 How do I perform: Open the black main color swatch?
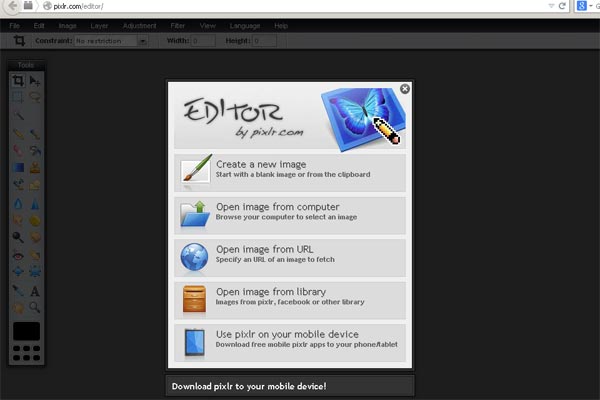[26, 331]
